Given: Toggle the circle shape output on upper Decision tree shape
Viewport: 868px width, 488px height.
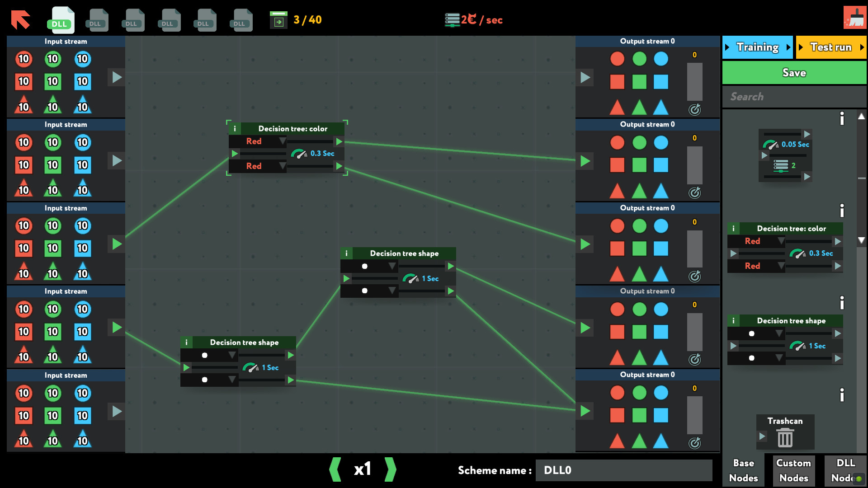Looking at the screenshot, I should pos(364,266).
